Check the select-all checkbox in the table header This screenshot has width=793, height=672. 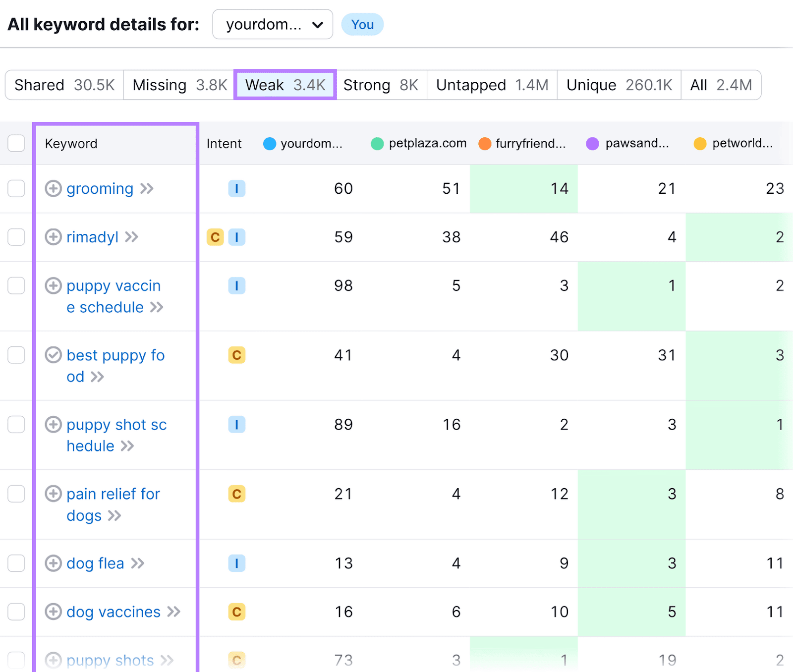pos(16,143)
